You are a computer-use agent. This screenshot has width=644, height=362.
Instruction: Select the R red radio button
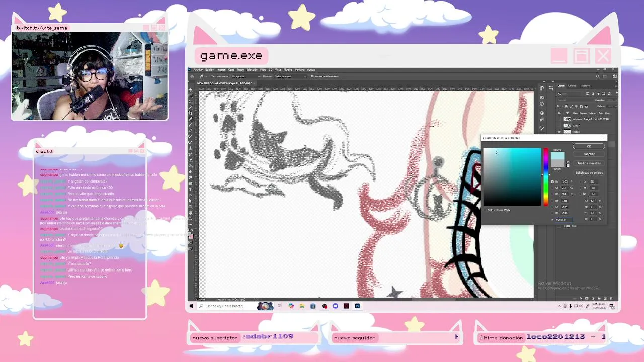tap(552, 201)
